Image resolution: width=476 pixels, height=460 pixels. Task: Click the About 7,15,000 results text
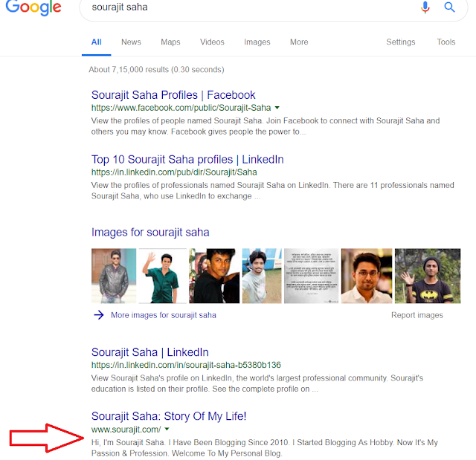(x=156, y=69)
